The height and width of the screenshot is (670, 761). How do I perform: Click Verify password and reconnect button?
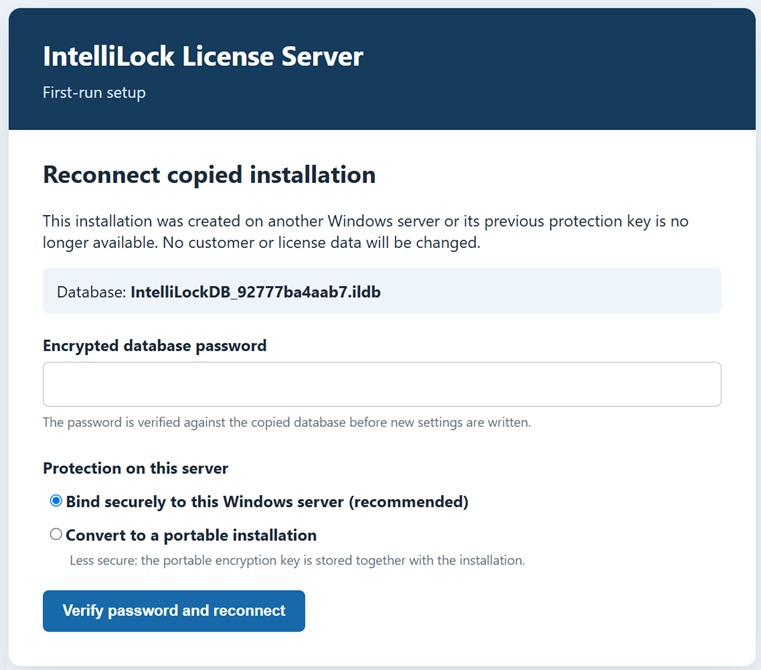click(x=174, y=611)
